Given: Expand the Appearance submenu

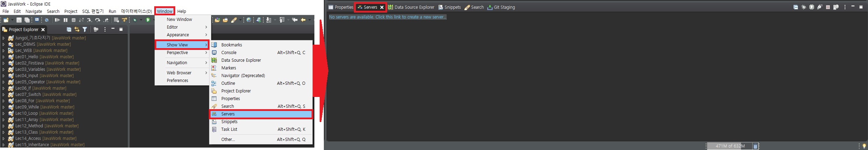Looking at the screenshot, I should (x=182, y=35).
